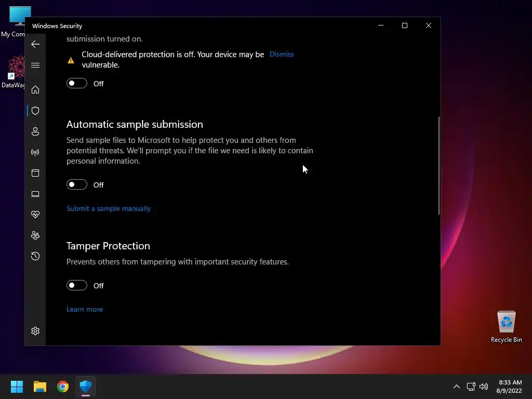Select the Recycle Bin desktop icon
The width and height of the screenshot is (532, 399).
506,327
